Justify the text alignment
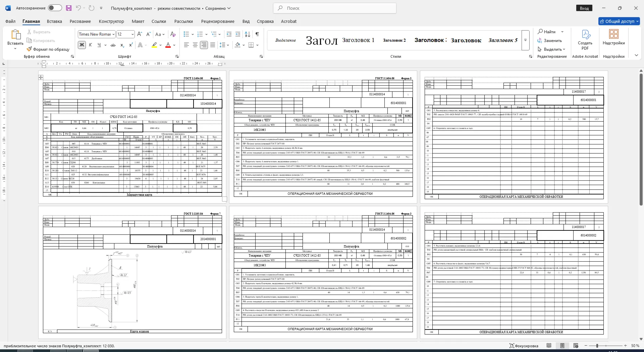Image resolution: width=644 pixels, height=352 pixels. (x=213, y=45)
